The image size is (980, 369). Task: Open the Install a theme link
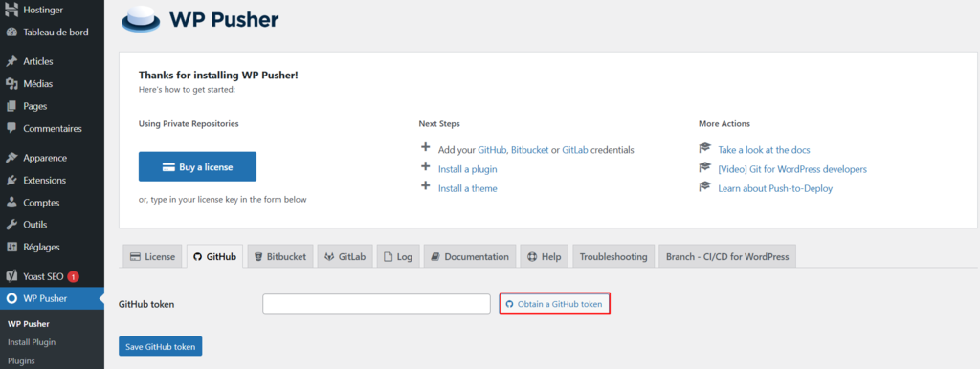467,188
